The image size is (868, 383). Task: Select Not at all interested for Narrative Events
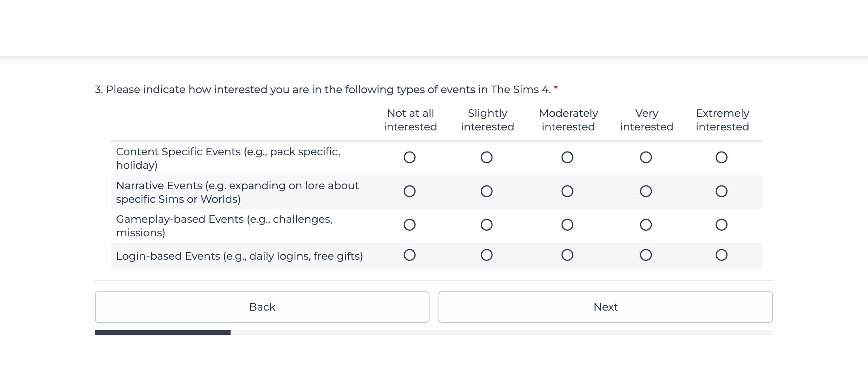click(410, 191)
